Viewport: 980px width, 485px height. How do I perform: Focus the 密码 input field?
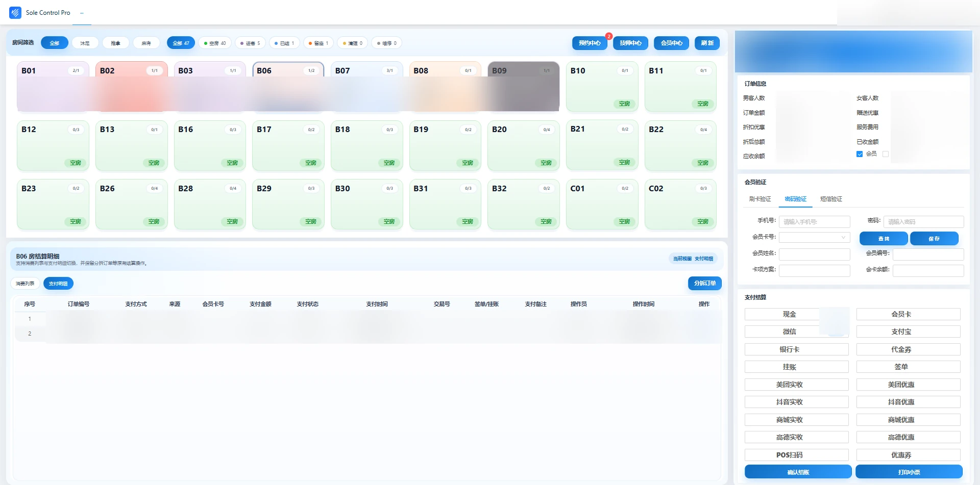[924, 222]
